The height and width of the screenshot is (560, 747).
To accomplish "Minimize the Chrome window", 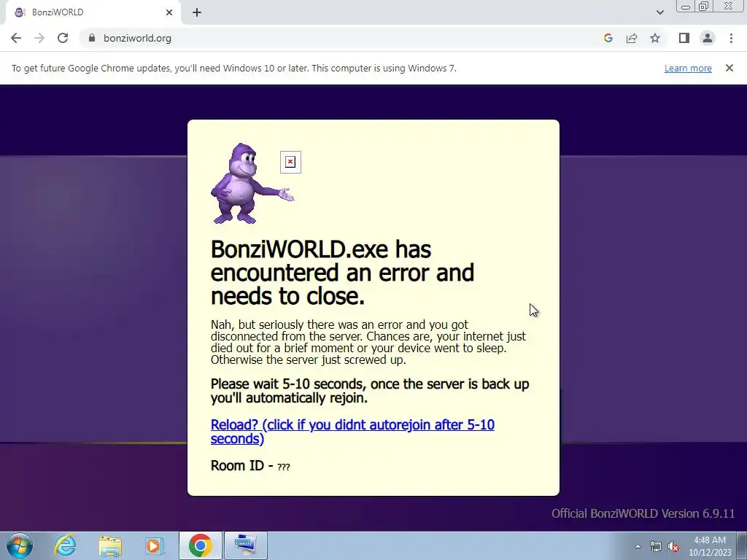I will [x=686, y=6].
